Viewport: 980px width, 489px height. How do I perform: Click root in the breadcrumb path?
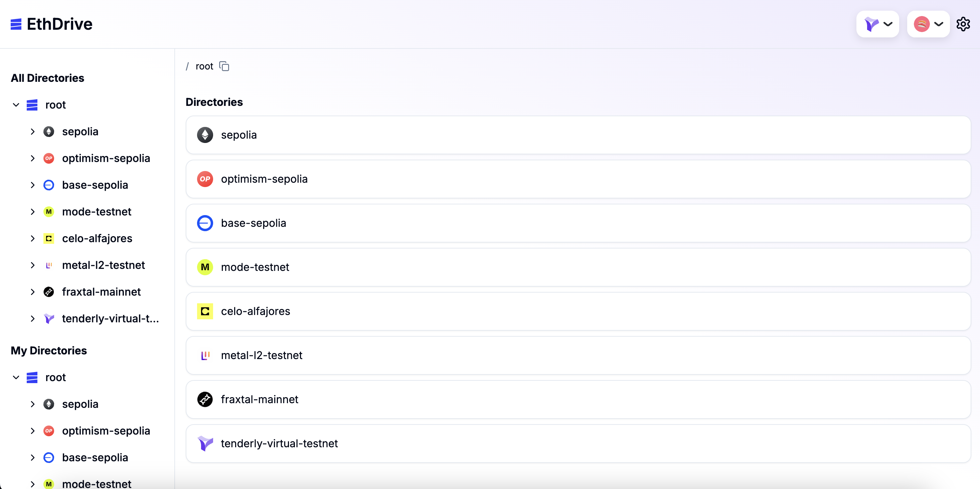point(204,66)
